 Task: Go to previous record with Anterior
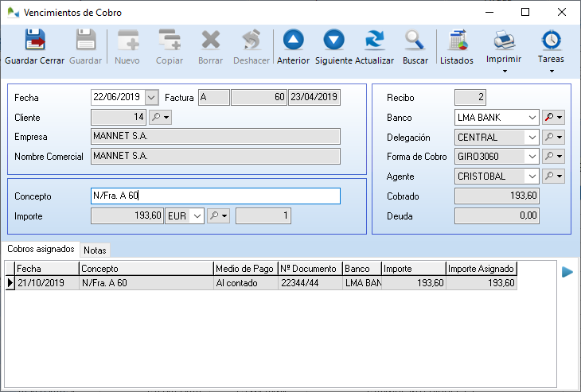coord(293,41)
